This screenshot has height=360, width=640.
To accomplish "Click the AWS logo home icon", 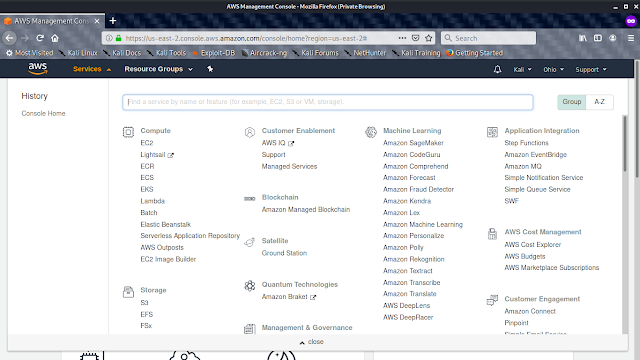I will 38,69.
